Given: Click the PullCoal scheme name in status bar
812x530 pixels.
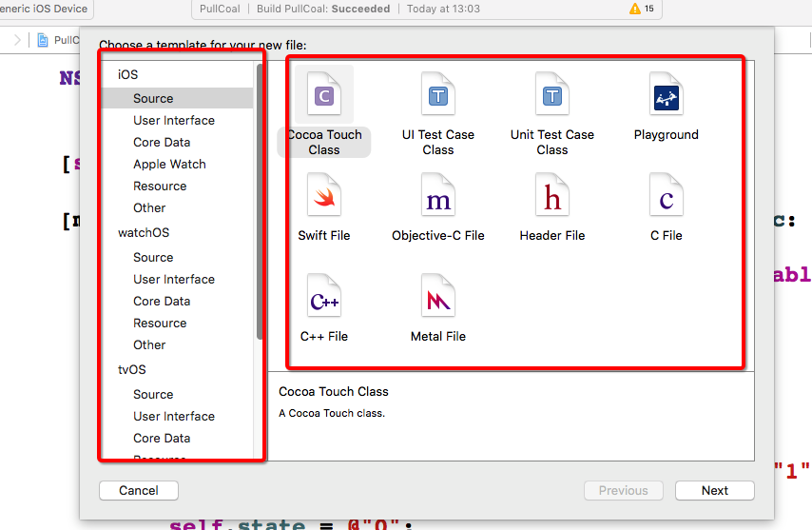Looking at the screenshot, I should click(220, 9).
